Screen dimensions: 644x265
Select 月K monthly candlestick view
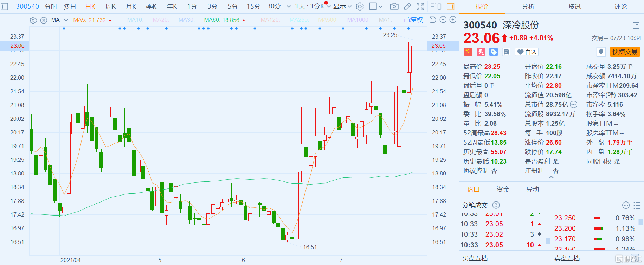(131, 6)
